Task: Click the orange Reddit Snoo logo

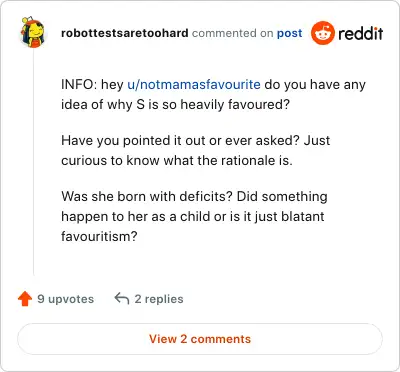Action: pos(322,33)
